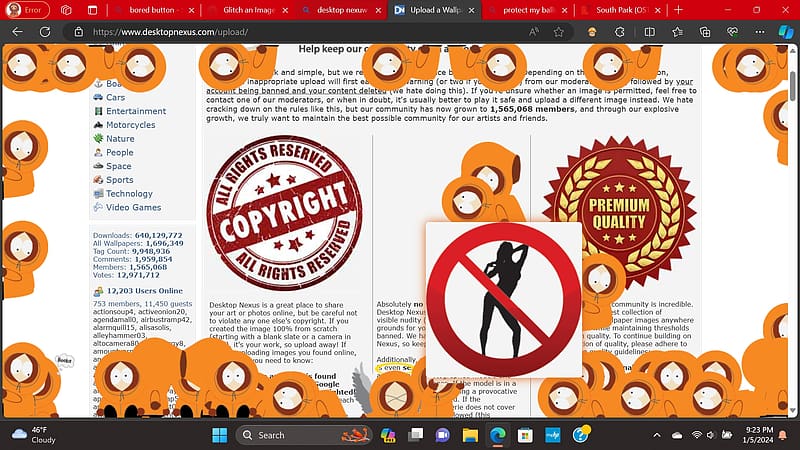Switch to the protect my balls tab
Screen dimensions: 800x450
click(528, 10)
